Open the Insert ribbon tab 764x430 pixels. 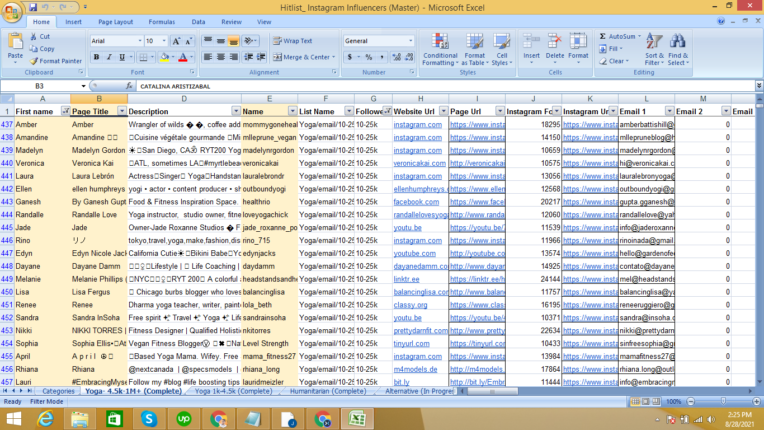(x=74, y=22)
